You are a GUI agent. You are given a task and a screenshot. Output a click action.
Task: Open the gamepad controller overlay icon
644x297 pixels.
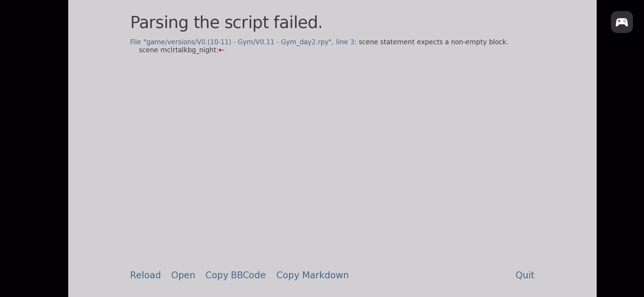point(622,22)
